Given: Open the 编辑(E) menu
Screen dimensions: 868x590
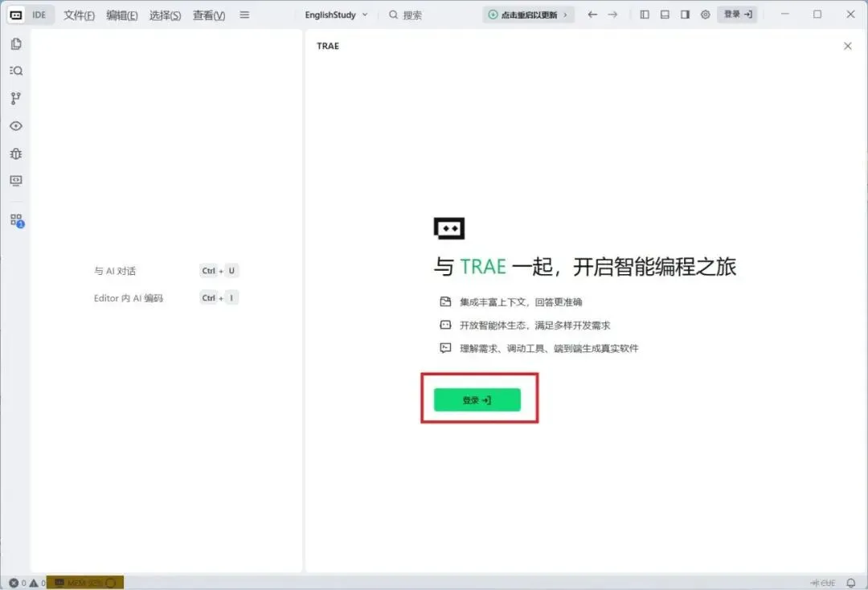Looking at the screenshot, I should pos(122,15).
